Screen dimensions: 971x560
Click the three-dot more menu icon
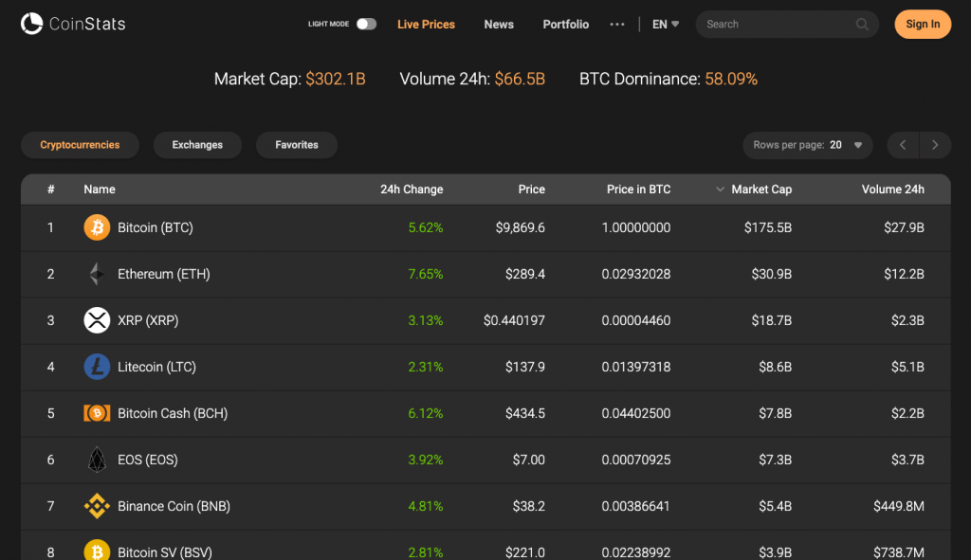point(617,24)
